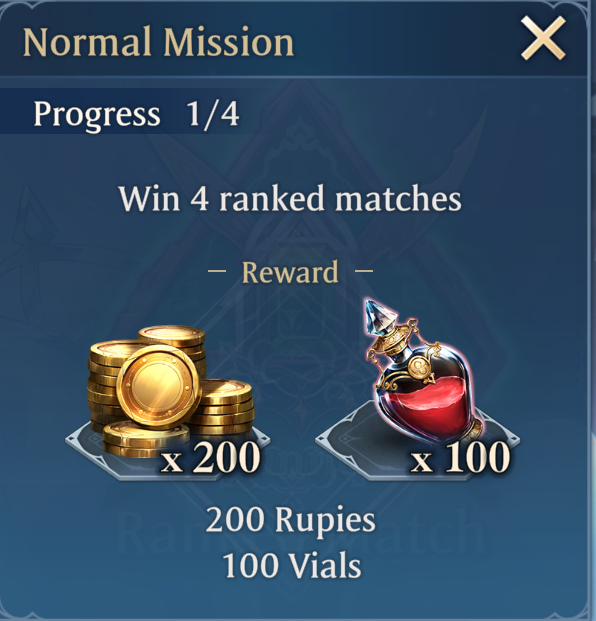This screenshot has height=621, width=596.
Task: Click the word Progress in the banner
Action: coord(97,114)
